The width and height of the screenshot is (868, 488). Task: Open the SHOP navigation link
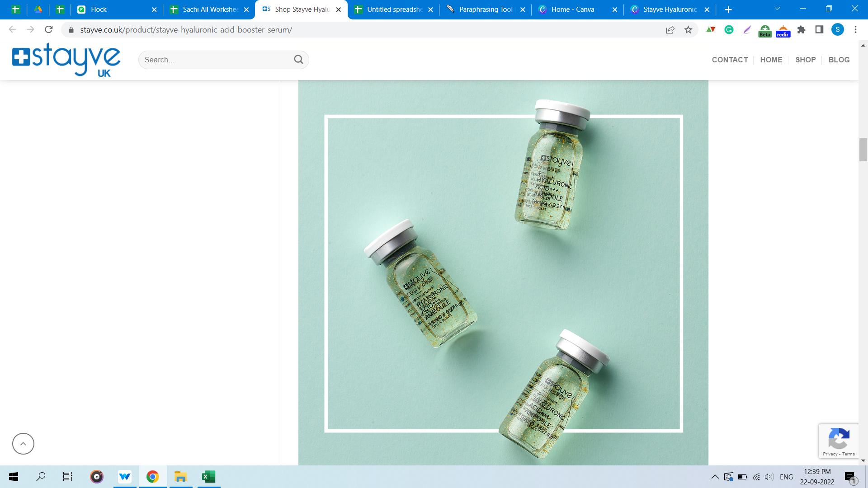click(805, 60)
